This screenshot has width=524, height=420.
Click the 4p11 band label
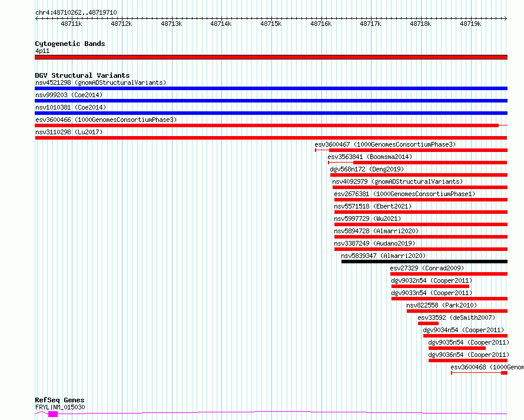point(42,51)
